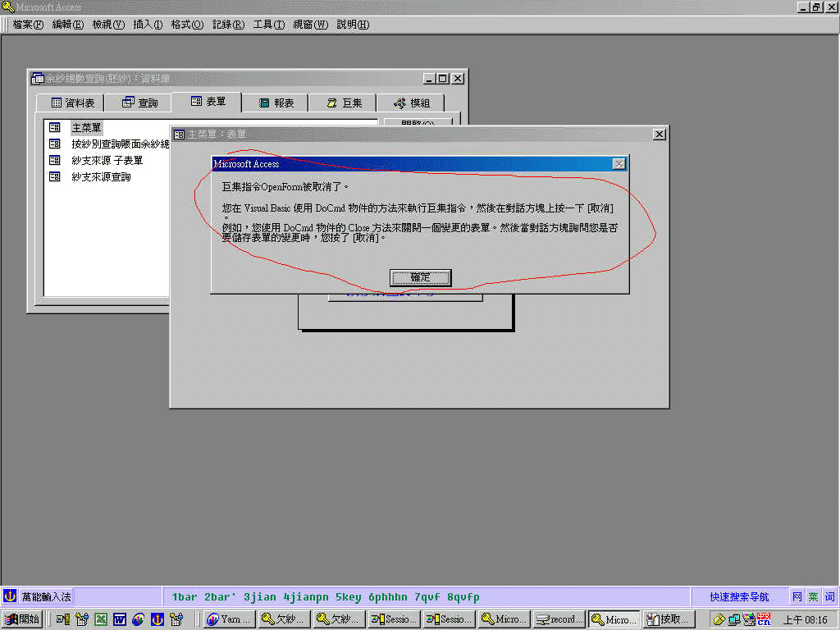Open the 格式(O) menu
The width and height of the screenshot is (840, 630).
click(188, 25)
